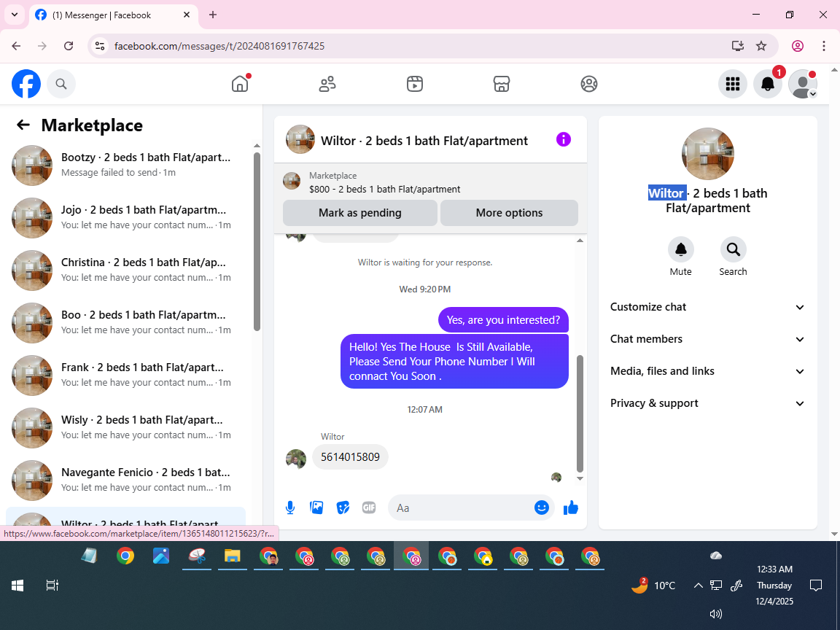
Task: Click Wiltor's message 5614015809
Action: coord(350,457)
